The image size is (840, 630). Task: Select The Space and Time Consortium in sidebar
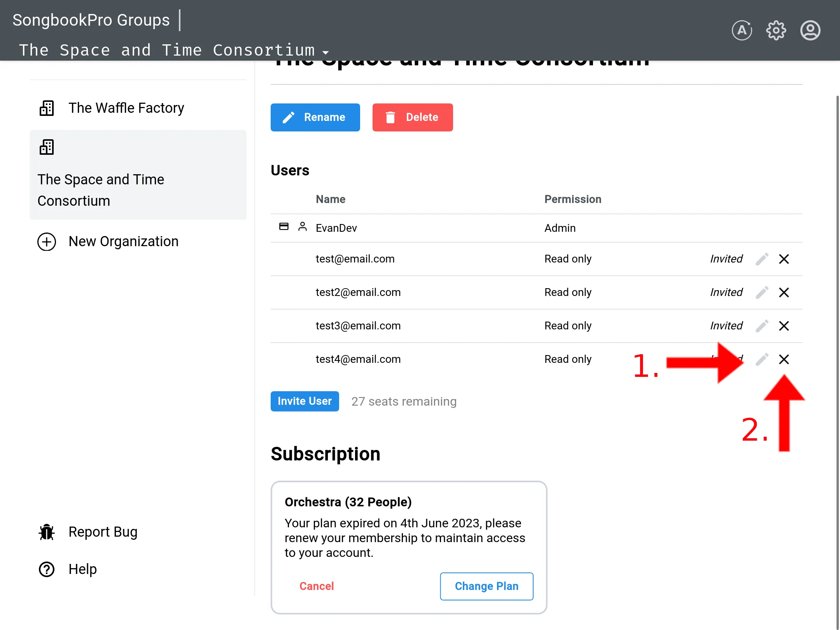[138, 175]
